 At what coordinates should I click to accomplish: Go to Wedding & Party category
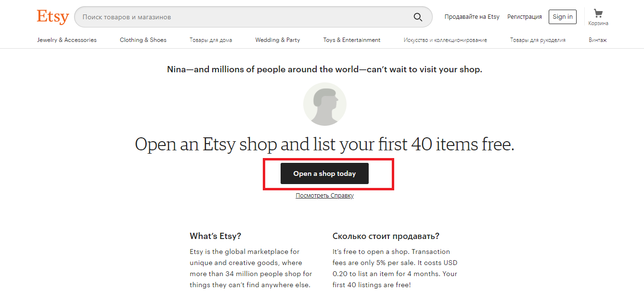278,40
